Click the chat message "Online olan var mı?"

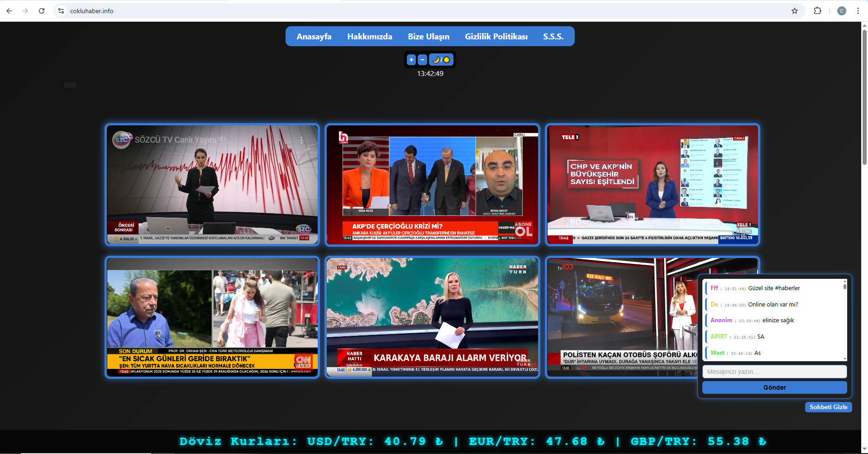773,304
